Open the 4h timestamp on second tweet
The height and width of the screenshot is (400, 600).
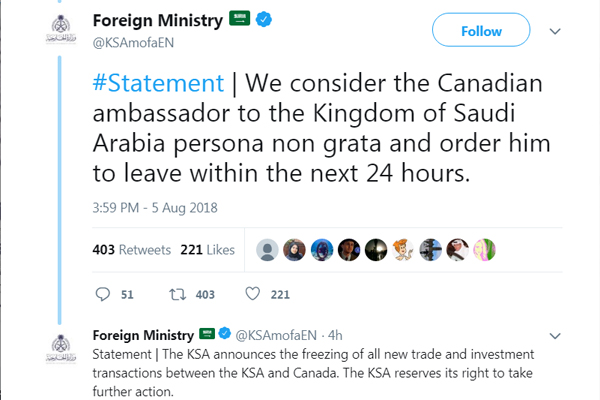pos(335,334)
